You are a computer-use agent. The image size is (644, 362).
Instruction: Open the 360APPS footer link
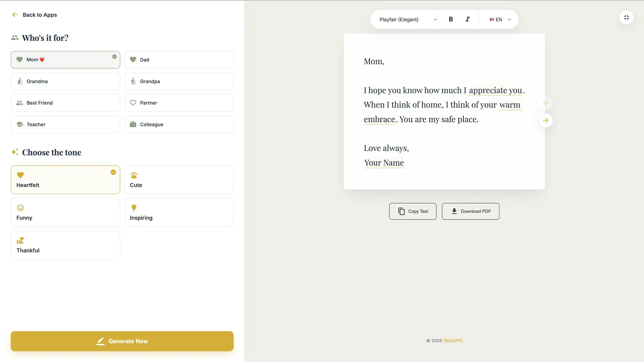click(x=452, y=341)
